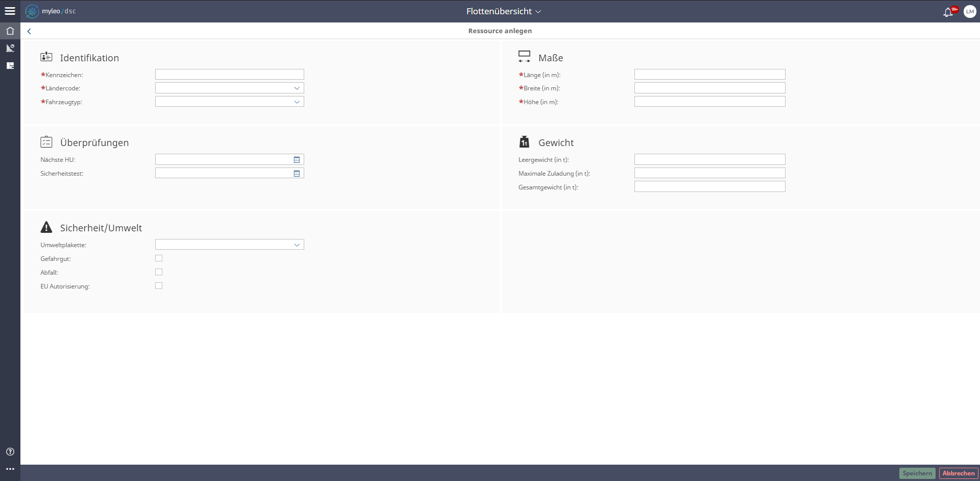Open the Flottenübersicht title dropdown
The width and height of the screenshot is (980, 481).
click(x=503, y=11)
